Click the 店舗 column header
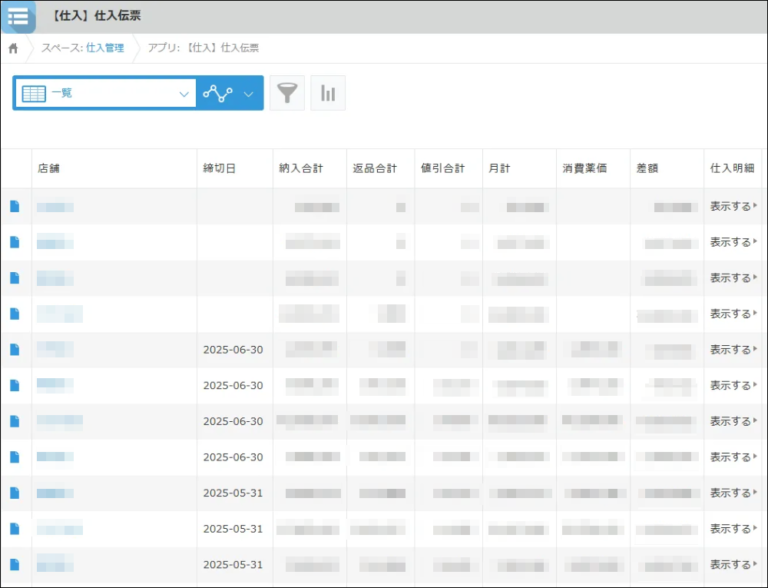768x588 pixels. click(48, 169)
